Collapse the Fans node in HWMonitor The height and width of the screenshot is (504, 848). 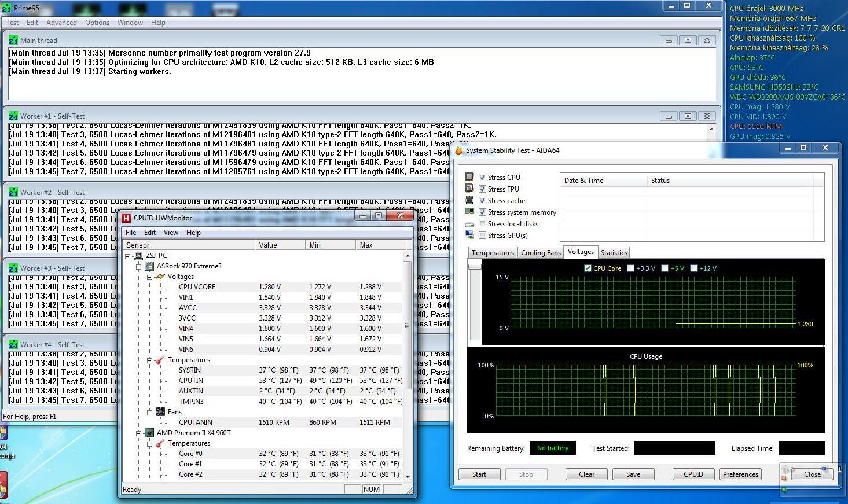pyautogui.click(x=149, y=412)
